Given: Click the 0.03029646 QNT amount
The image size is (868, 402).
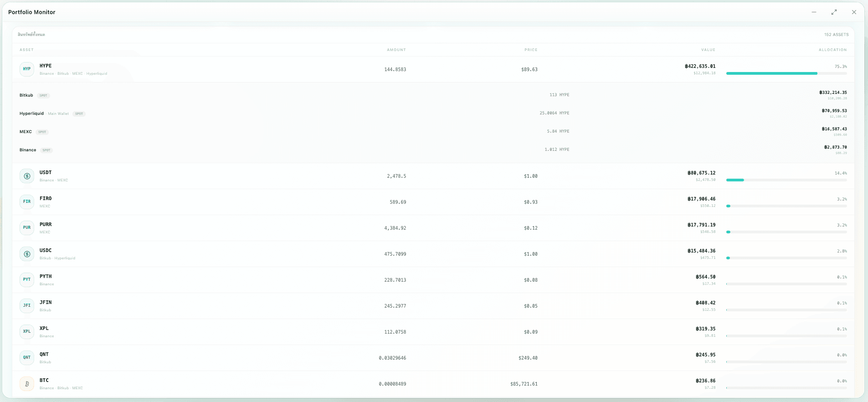Looking at the screenshot, I should pos(392,358).
